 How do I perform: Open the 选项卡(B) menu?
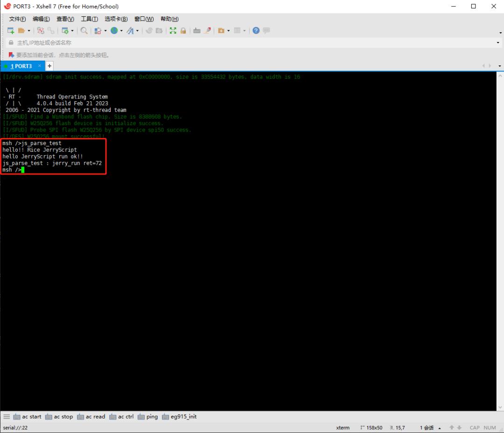(x=116, y=19)
